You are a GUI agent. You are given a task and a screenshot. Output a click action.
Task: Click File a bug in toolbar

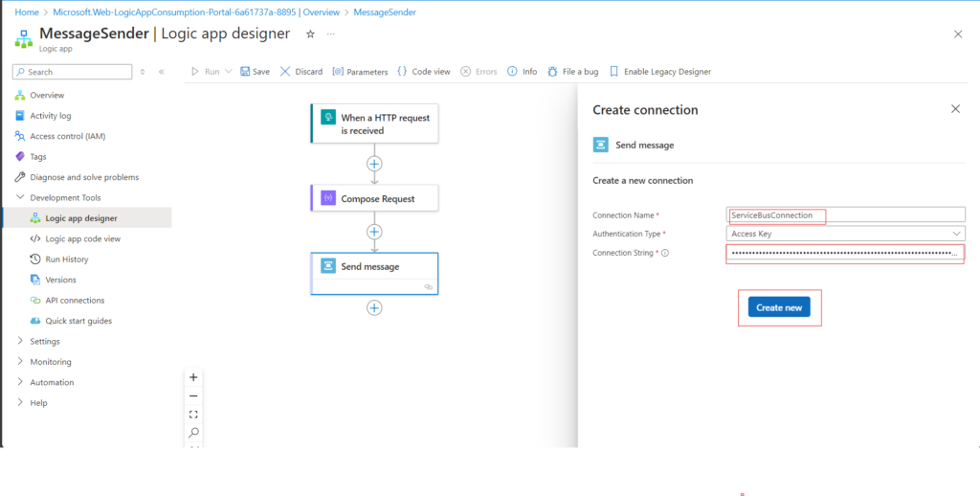click(573, 71)
